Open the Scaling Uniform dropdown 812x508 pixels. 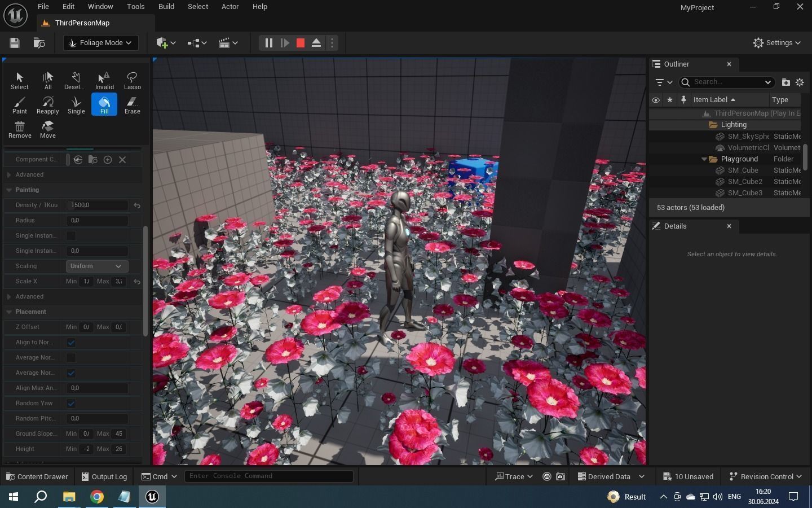pyautogui.click(x=97, y=266)
